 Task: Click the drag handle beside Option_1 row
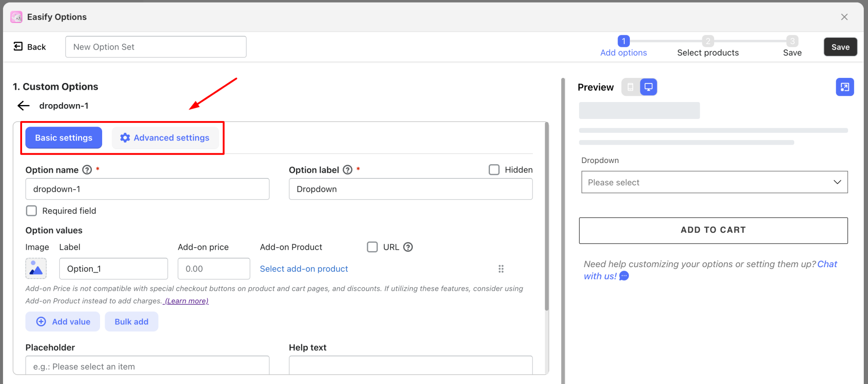click(x=501, y=268)
